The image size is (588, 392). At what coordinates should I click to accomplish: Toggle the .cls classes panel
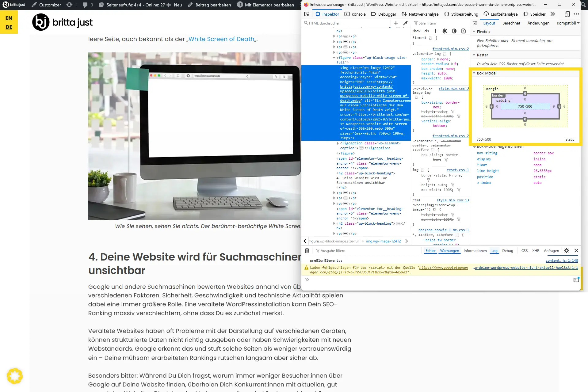(x=426, y=31)
